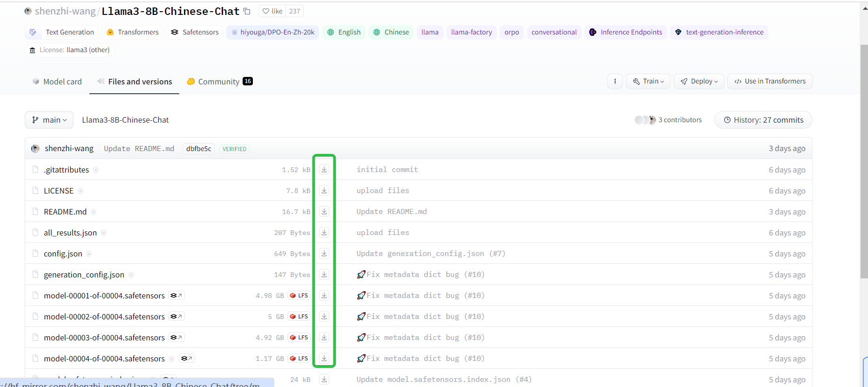The image size is (868, 387).
Task: Open the Community tab
Action: point(219,82)
